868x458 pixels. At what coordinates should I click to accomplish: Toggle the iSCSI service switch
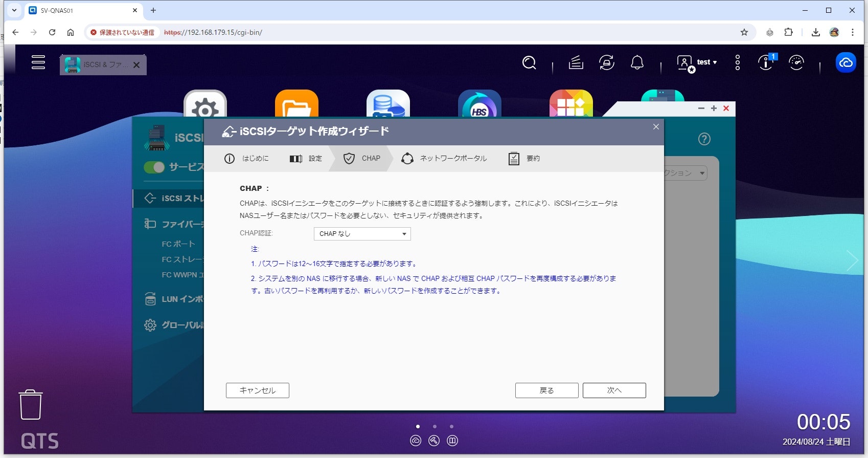coord(154,167)
